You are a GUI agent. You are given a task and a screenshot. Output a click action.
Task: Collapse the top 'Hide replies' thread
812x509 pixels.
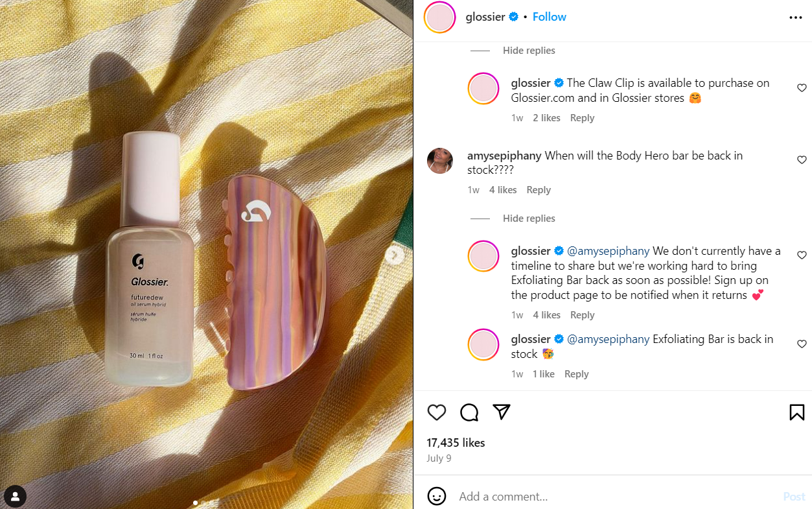[528, 50]
